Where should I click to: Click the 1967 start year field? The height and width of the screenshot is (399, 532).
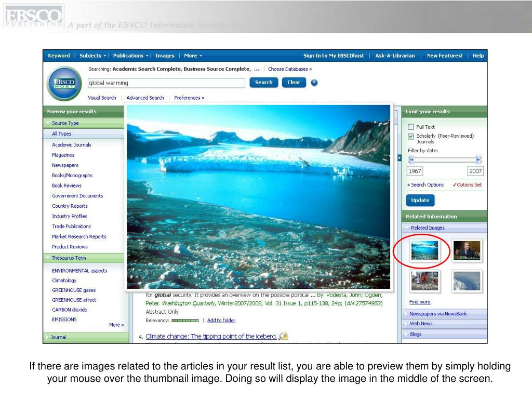415,171
